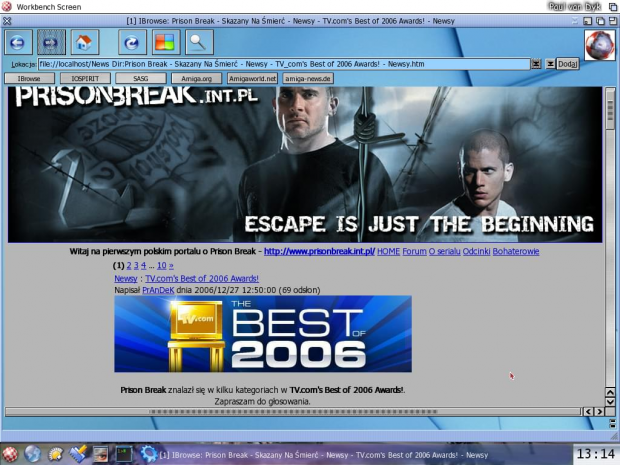The height and width of the screenshot is (465, 620).
Task: Click the bottom-right window sizing gadget
Action: pos(614,436)
